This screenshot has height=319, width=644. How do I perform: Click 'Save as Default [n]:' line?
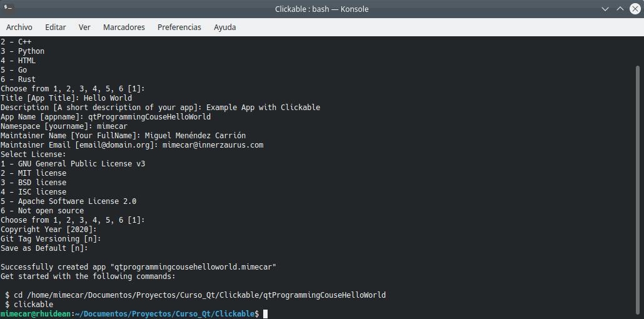[x=44, y=248]
